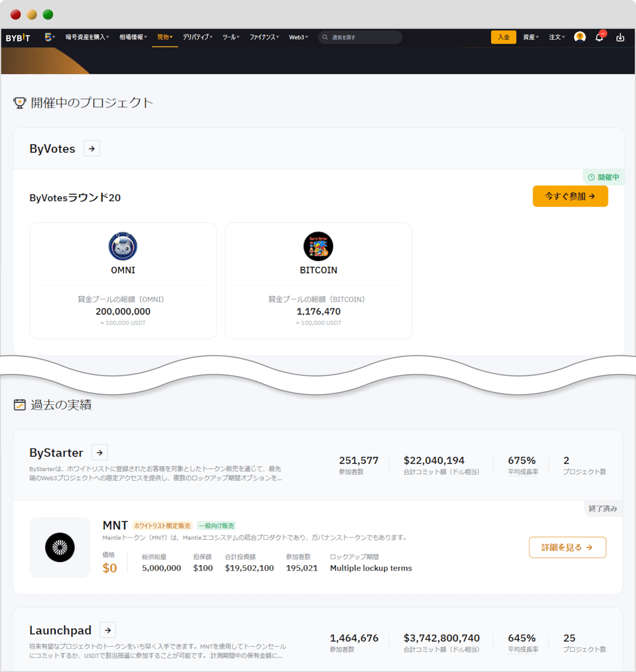The height and width of the screenshot is (672, 636).
Task: Expand the 相場情報 menu
Action: (133, 37)
